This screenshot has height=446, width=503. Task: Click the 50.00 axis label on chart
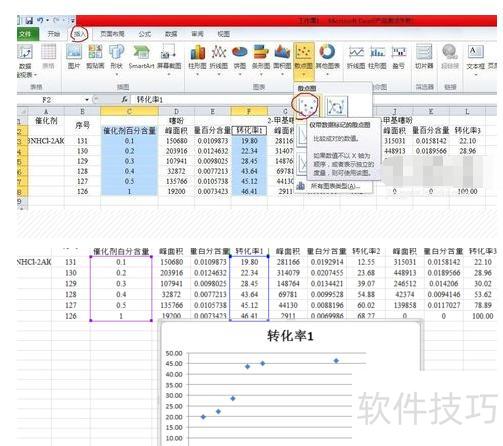pyautogui.click(x=174, y=353)
